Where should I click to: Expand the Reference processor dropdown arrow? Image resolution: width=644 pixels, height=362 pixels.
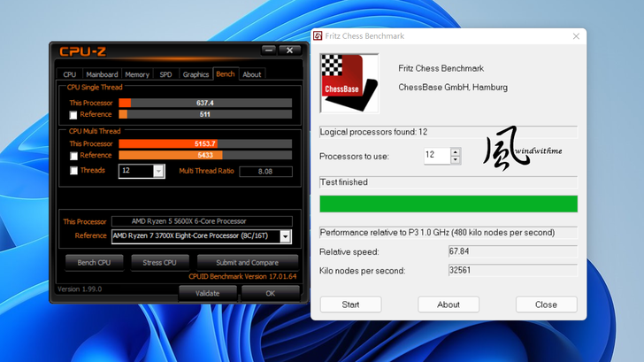click(x=286, y=236)
